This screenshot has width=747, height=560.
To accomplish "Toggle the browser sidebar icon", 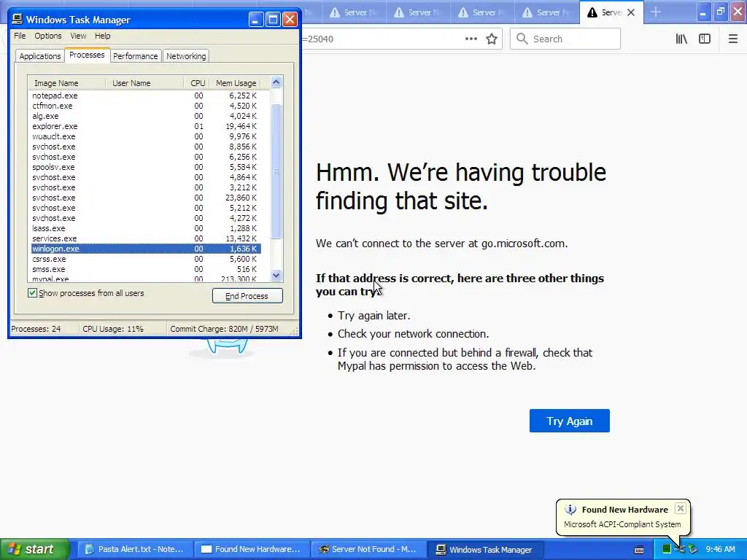I will point(705,39).
